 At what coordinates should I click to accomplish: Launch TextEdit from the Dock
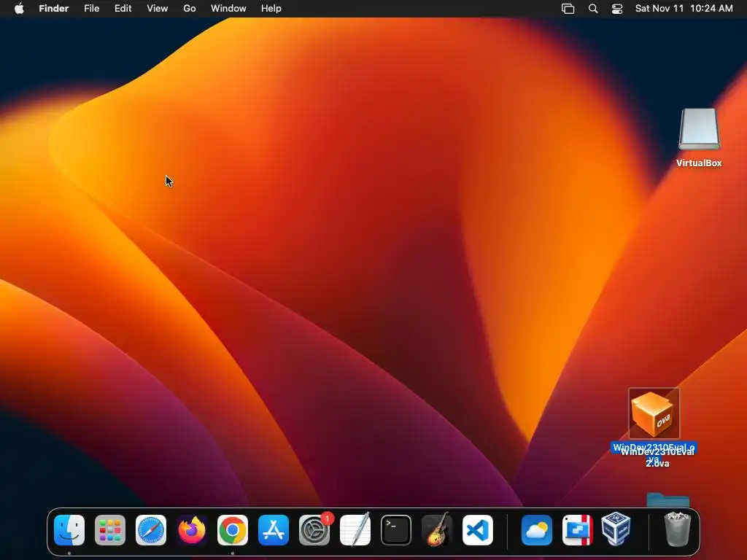tap(355, 530)
